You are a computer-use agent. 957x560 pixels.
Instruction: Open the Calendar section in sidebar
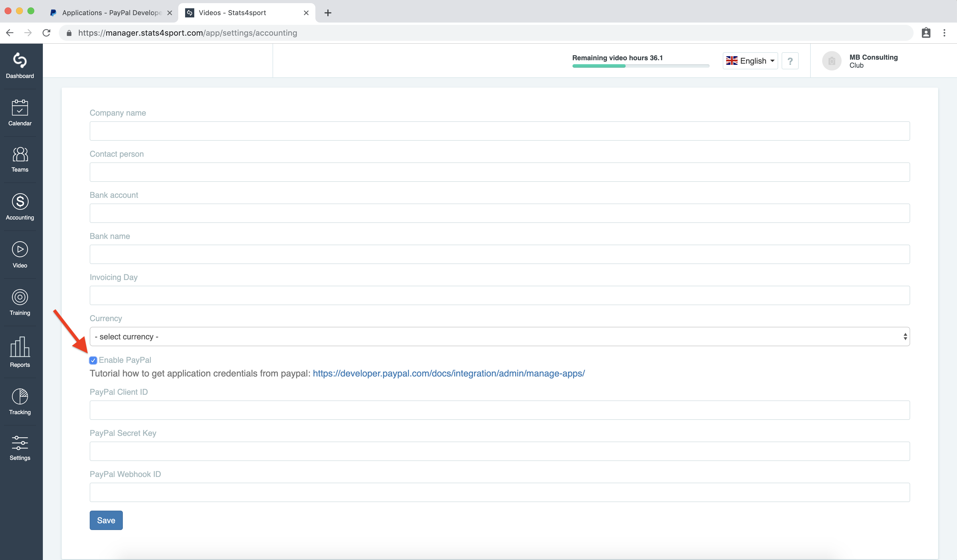click(20, 113)
